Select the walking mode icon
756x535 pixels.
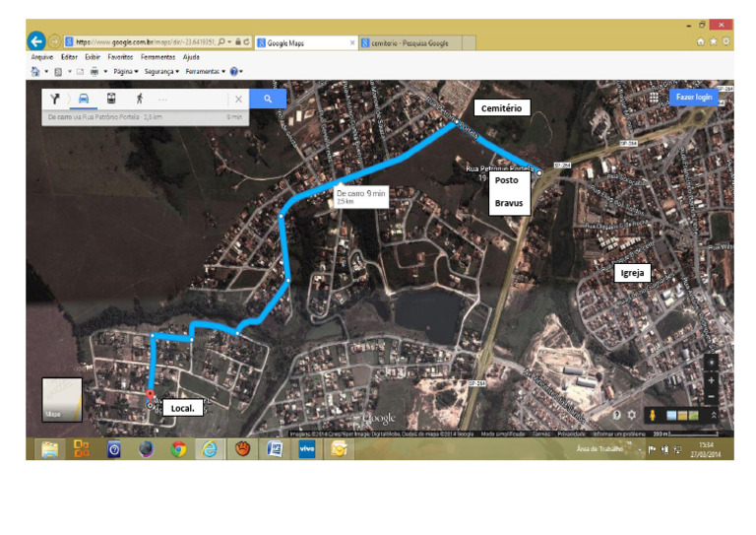[140, 99]
